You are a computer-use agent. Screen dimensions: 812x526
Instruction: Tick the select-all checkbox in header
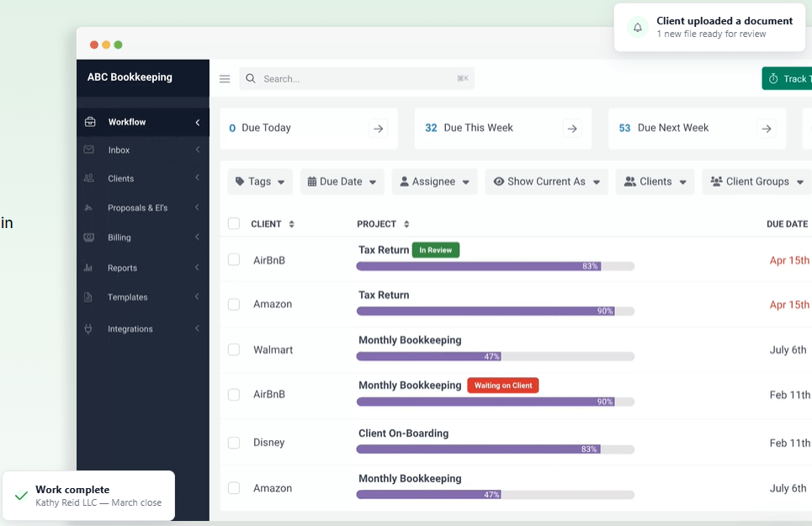[x=234, y=224]
